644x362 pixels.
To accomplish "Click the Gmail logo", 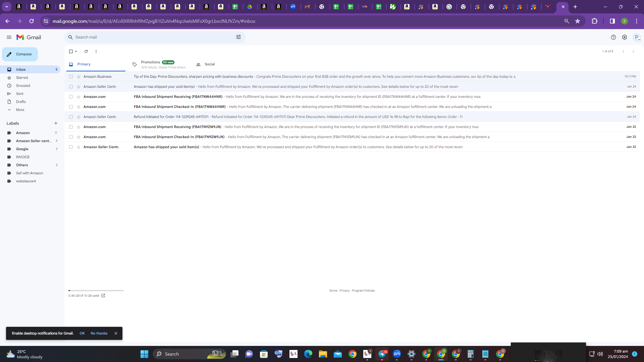I will [29, 37].
